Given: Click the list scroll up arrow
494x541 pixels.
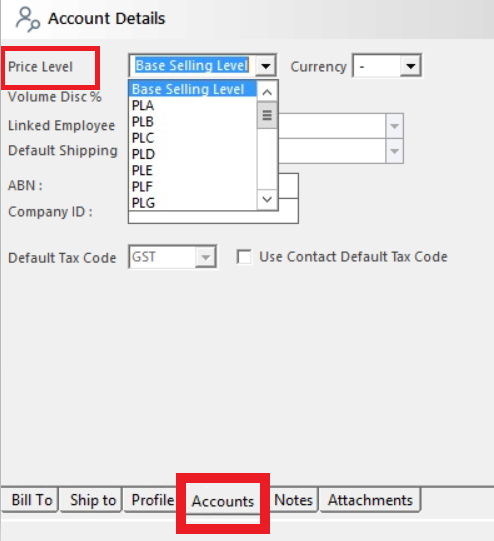Looking at the screenshot, I should [267, 92].
